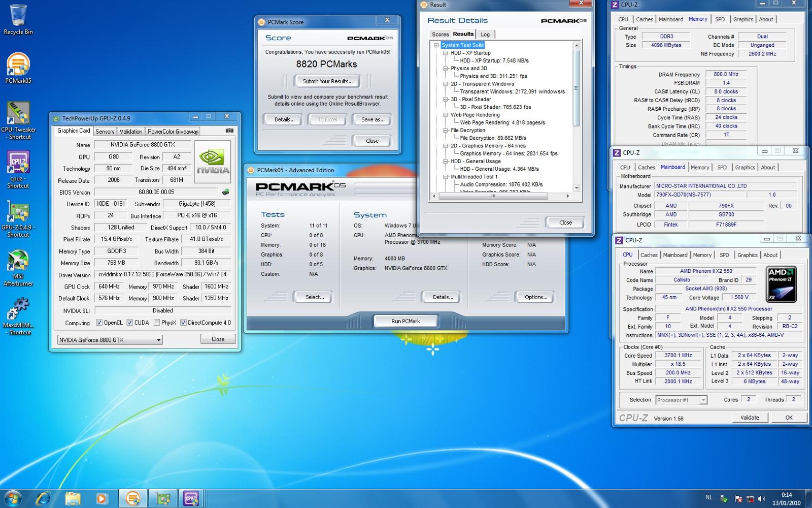Collapse the HDD - XP Startup node
The width and height of the screenshot is (812, 508).
click(x=445, y=53)
